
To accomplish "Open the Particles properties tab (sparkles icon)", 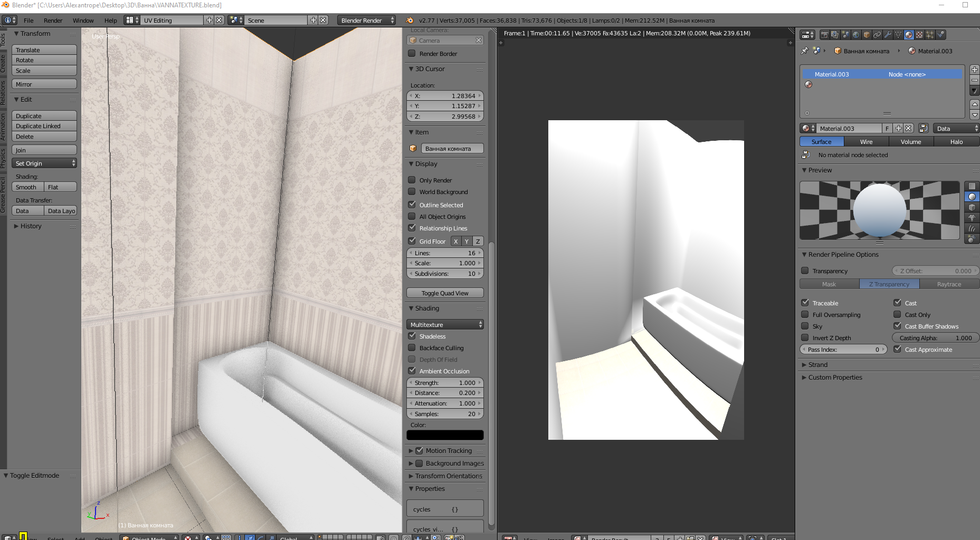I will point(930,35).
